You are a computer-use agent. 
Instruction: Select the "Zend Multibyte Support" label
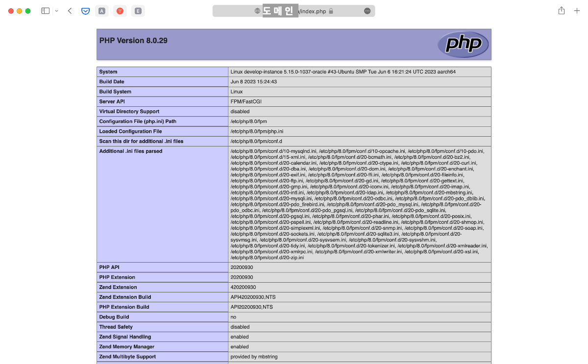coord(127,357)
